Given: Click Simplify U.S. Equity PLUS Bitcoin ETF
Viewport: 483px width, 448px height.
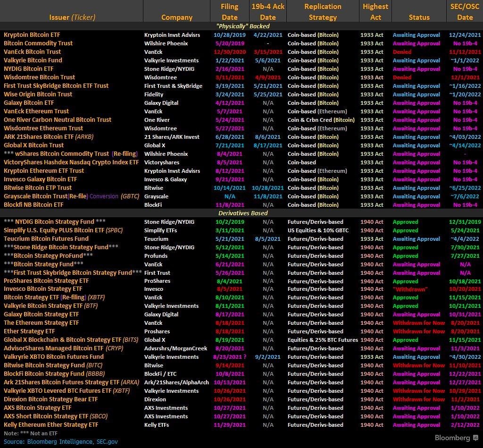Looking at the screenshot, I should pos(63,230).
